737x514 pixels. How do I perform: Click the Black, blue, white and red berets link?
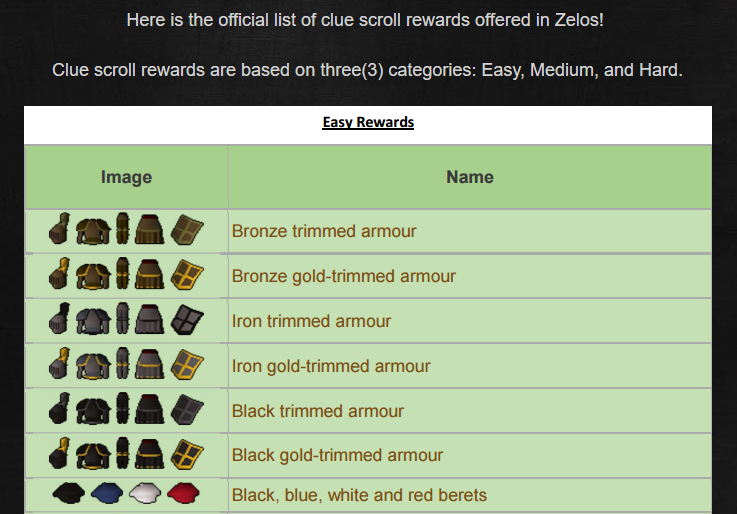coord(359,495)
